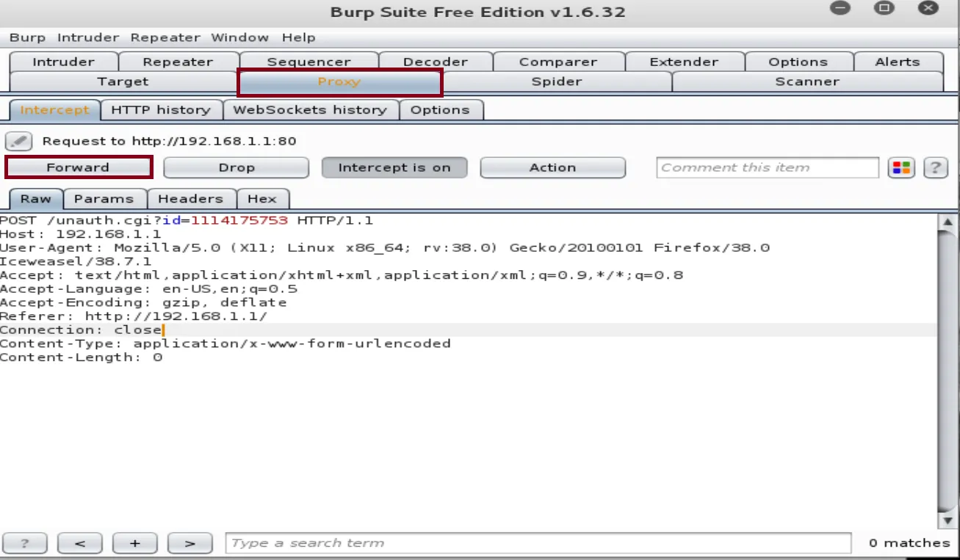Click the Accept-Language header line
The height and width of the screenshot is (560, 960).
(x=149, y=289)
